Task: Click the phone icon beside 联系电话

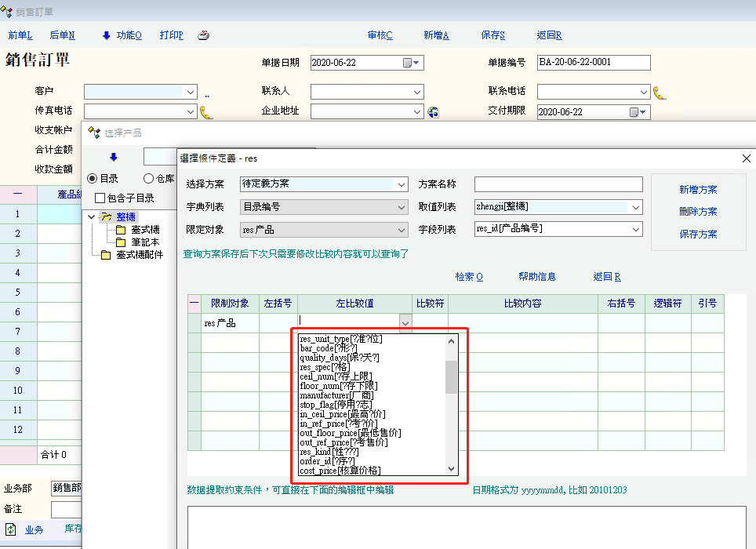Action: [660, 93]
